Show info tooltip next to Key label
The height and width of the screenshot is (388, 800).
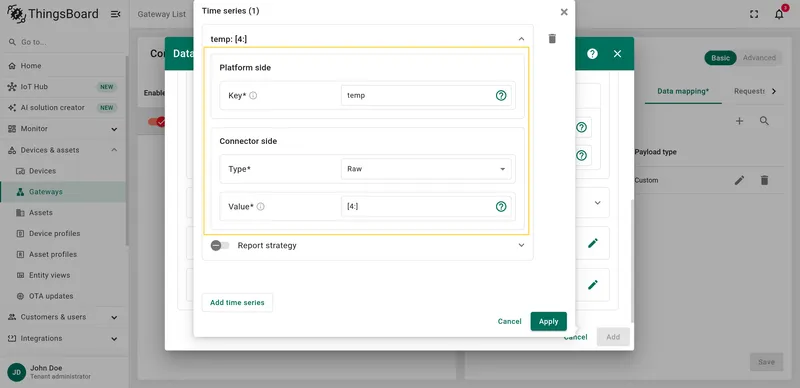[x=253, y=95]
